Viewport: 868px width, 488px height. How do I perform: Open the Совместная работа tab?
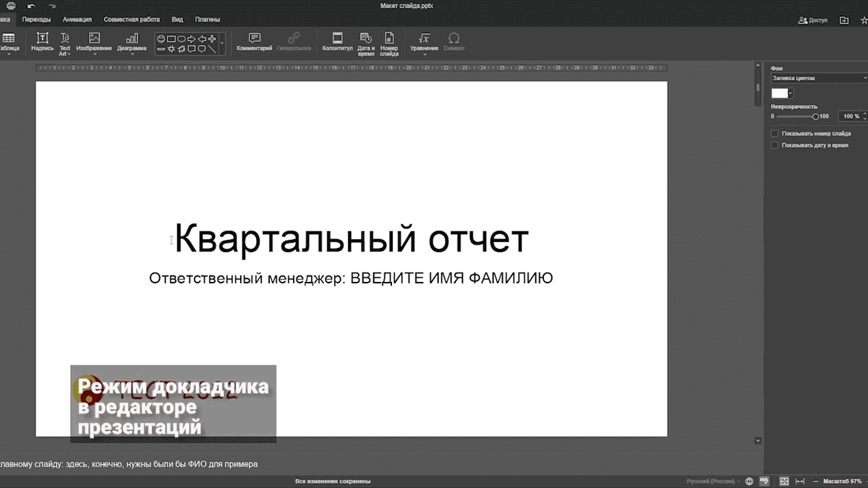tap(132, 20)
